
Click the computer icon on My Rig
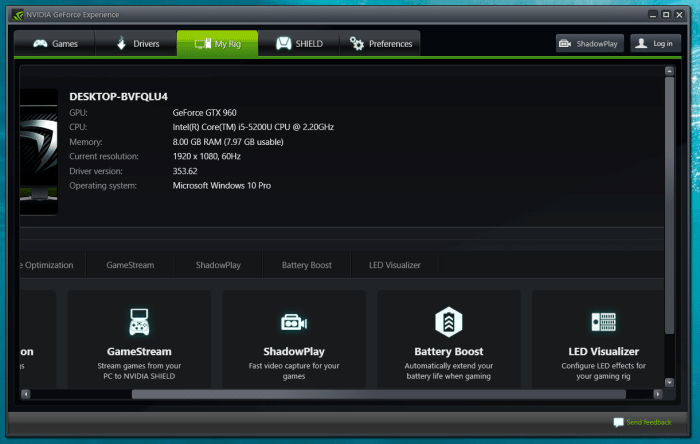pos(203,43)
